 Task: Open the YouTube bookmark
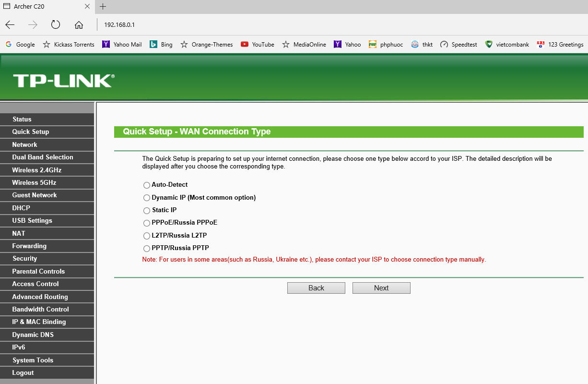pos(258,45)
